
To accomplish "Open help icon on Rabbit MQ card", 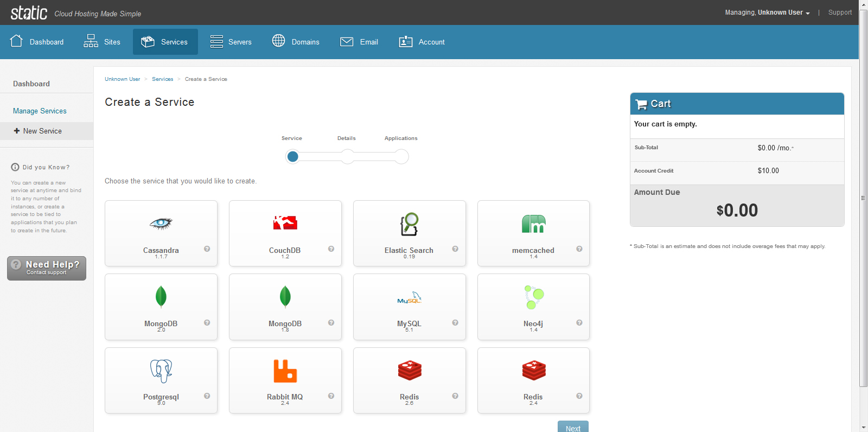I will [331, 396].
